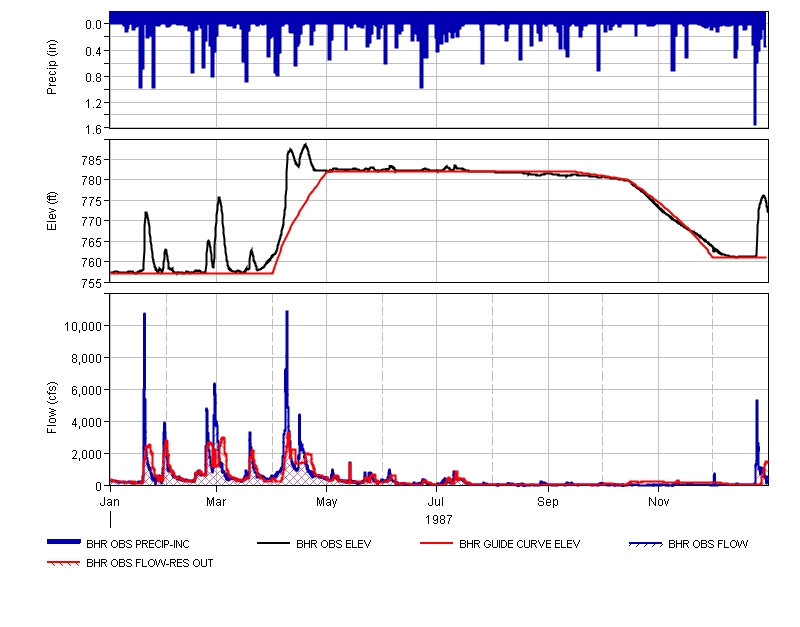Click the BHR GUIDE CURVE ELEV legend label
The width and height of the screenshot is (800, 627).
click(x=519, y=544)
